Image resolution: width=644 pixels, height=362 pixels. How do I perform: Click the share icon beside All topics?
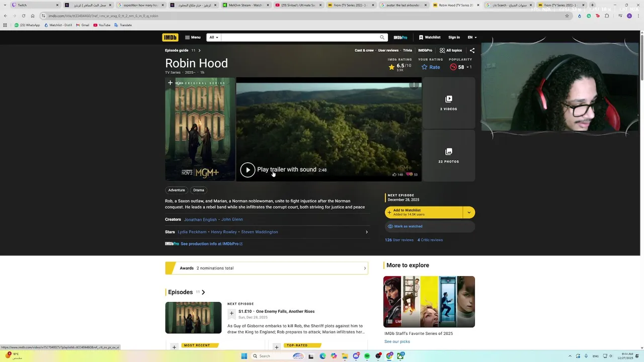[472, 50]
